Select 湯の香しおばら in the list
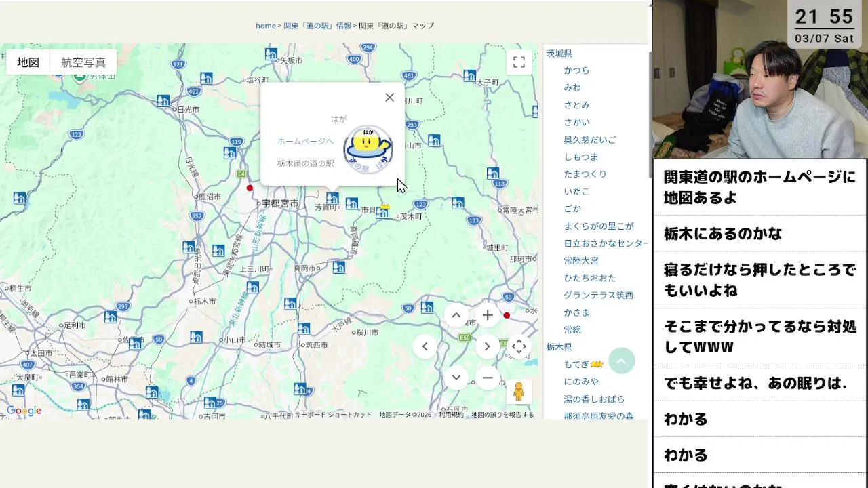Viewport: 868px width, 488px height. point(595,399)
